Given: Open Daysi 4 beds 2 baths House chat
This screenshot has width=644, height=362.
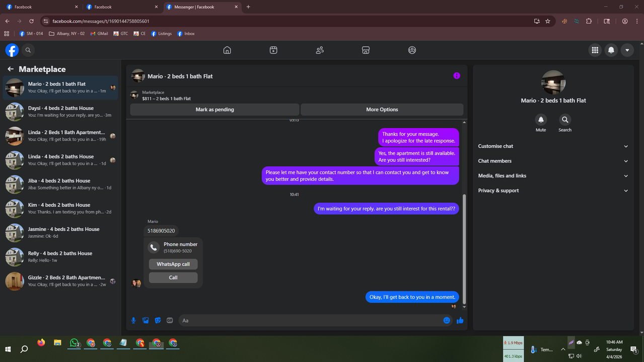Looking at the screenshot, I should [x=60, y=112].
